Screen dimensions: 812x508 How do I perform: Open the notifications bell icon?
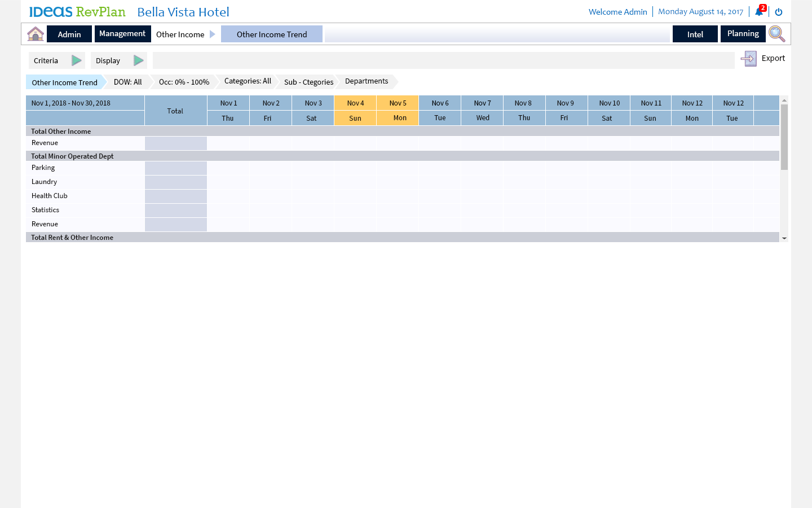759,12
